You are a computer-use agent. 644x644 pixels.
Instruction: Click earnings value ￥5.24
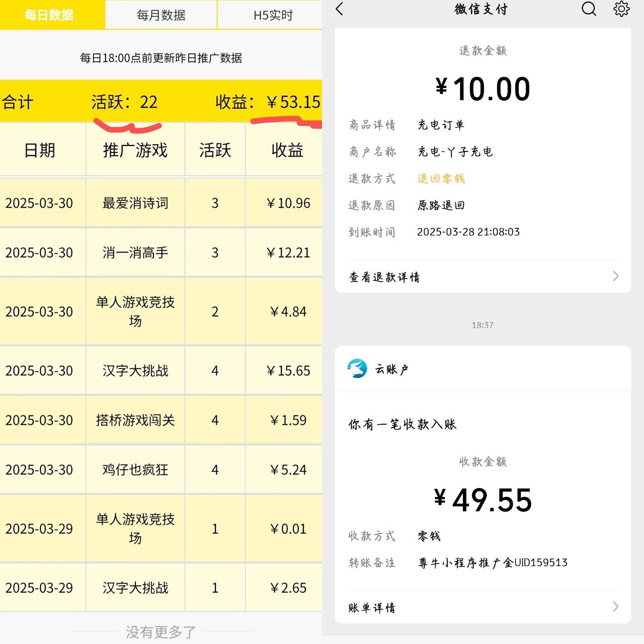[x=288, y=469]
